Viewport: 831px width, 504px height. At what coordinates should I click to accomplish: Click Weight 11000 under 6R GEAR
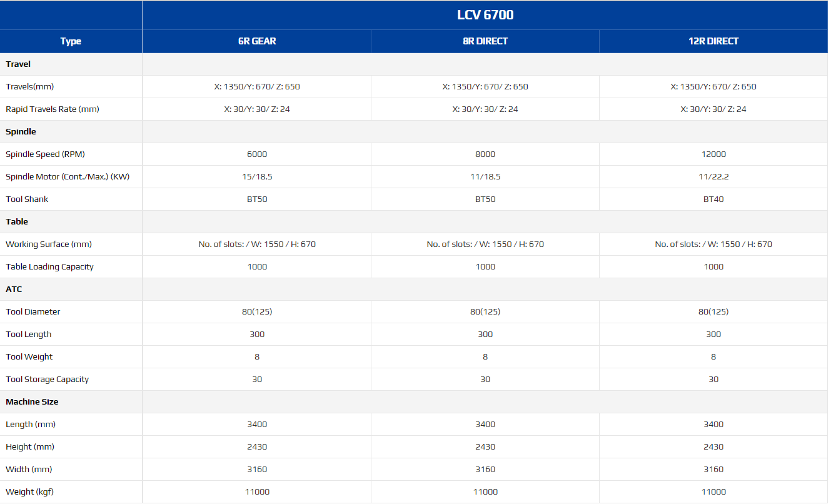tap(257, 491)
